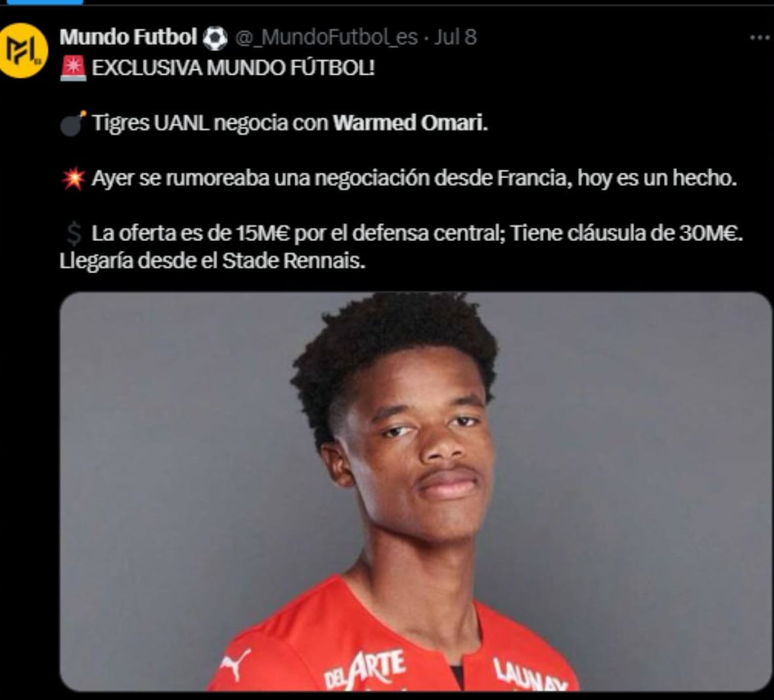
Task: Click the Jul 8 timestamp
Action: click(455, 37)
